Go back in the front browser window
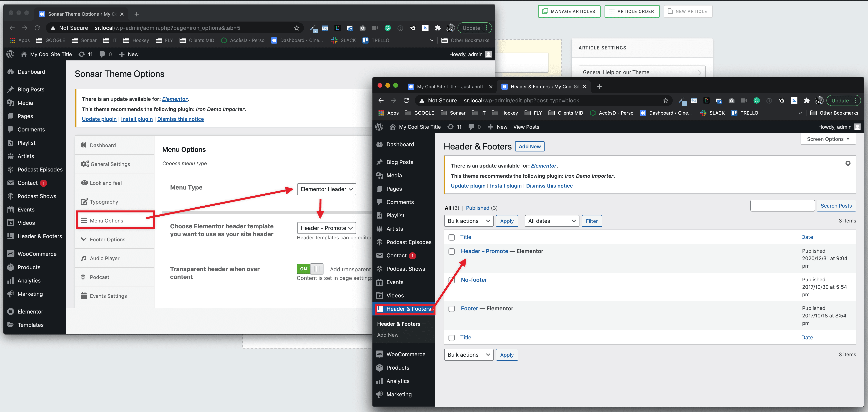 coord(381,100)
